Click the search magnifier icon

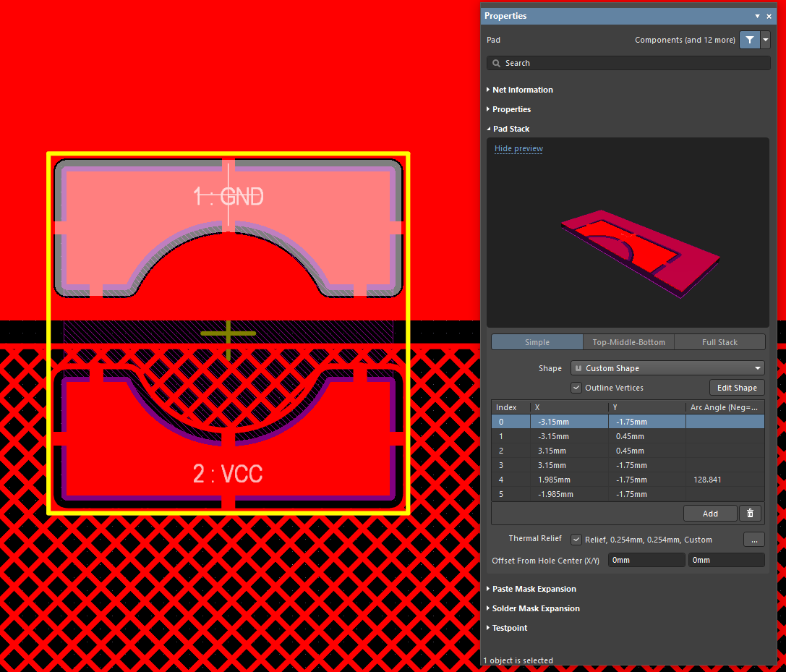(497, 64)
